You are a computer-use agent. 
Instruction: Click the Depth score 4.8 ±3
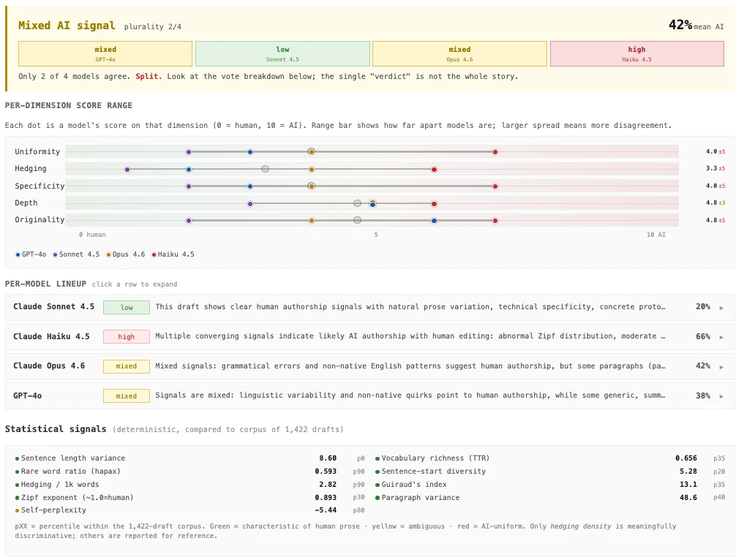715,203
